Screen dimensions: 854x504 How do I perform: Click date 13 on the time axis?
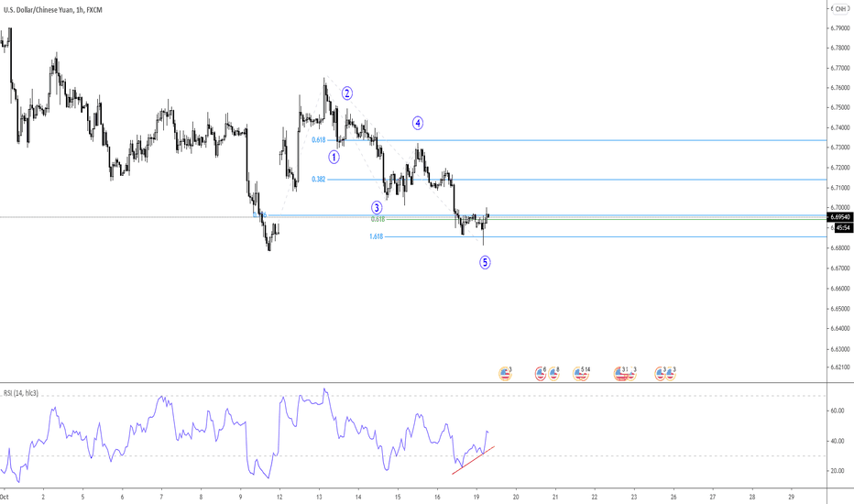click(319, 497)
